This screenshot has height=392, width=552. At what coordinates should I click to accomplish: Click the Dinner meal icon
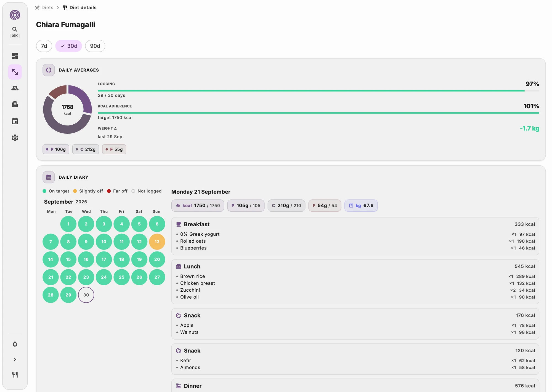tap(179, 386)
